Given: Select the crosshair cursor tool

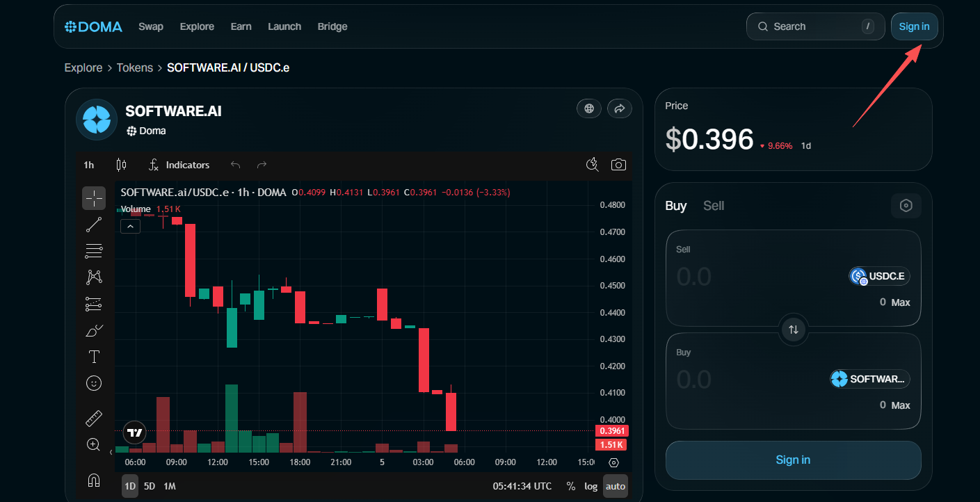Looking at the screenshot, I should [x=94, y=198].
